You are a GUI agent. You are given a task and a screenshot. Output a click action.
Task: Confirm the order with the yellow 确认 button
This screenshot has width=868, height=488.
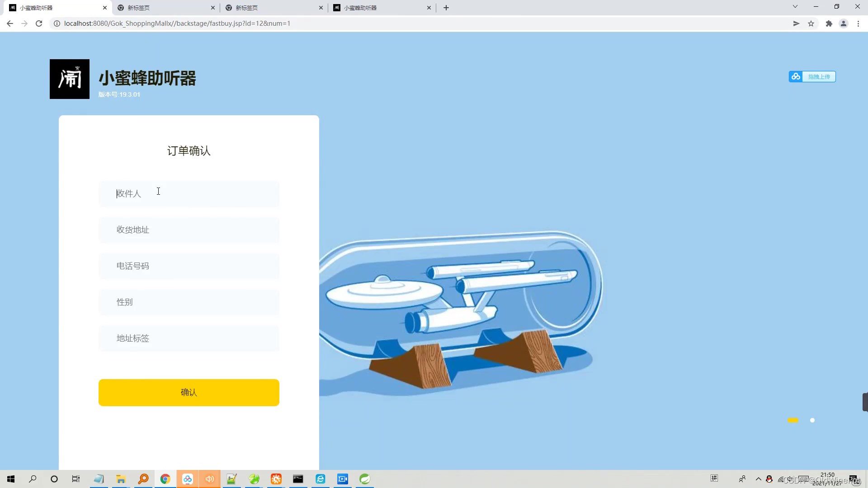(189, 392)
